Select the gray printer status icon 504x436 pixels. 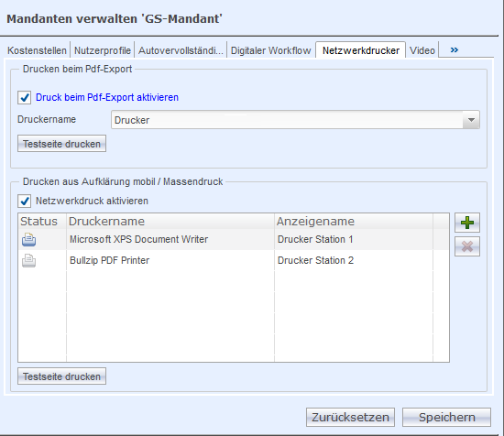(x=29, y=260)
